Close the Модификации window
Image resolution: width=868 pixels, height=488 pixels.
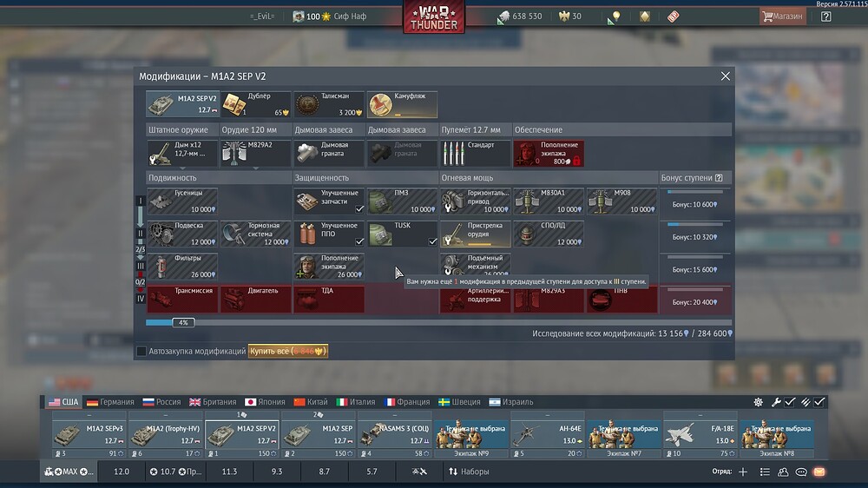point(725,76)
